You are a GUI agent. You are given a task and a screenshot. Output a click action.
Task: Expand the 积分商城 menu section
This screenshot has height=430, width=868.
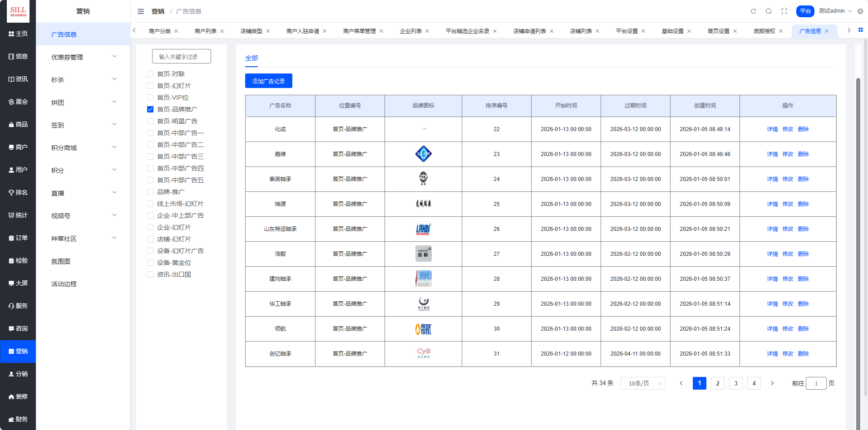(x=83, y=148)
